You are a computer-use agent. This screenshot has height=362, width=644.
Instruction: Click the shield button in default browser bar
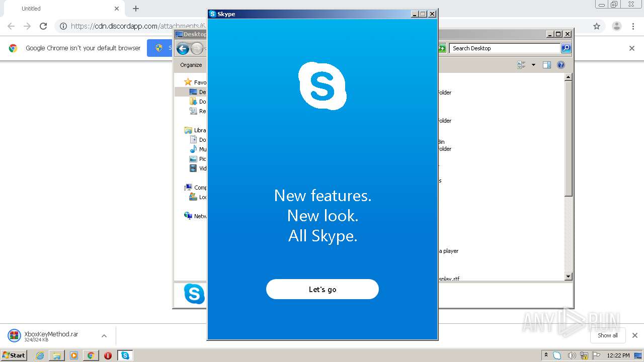(x=159, y=48)
